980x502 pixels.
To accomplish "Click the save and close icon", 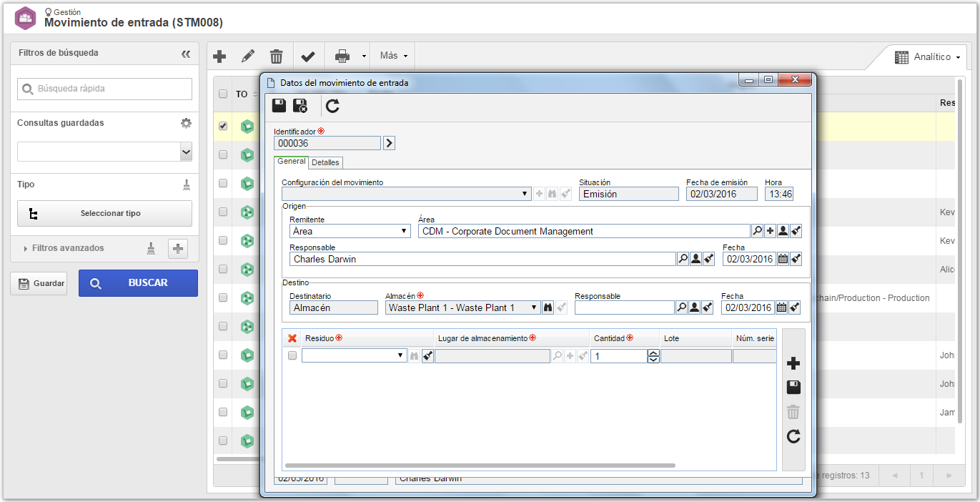I will (300, 106).
